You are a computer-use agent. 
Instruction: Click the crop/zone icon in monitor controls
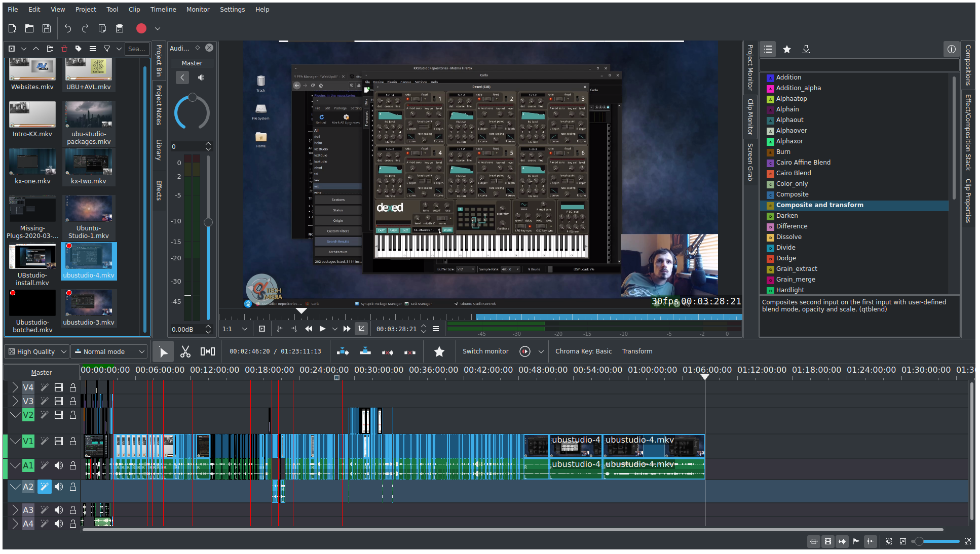(x=361, y=329)
